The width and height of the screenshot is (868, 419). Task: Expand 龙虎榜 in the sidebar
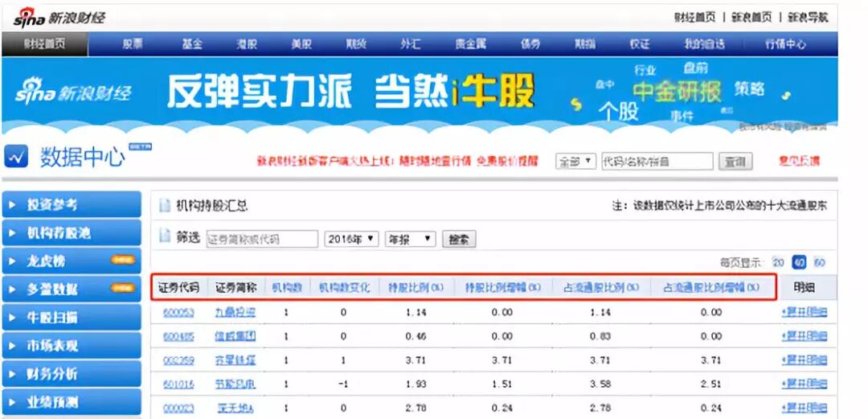(x=72, y=261)
